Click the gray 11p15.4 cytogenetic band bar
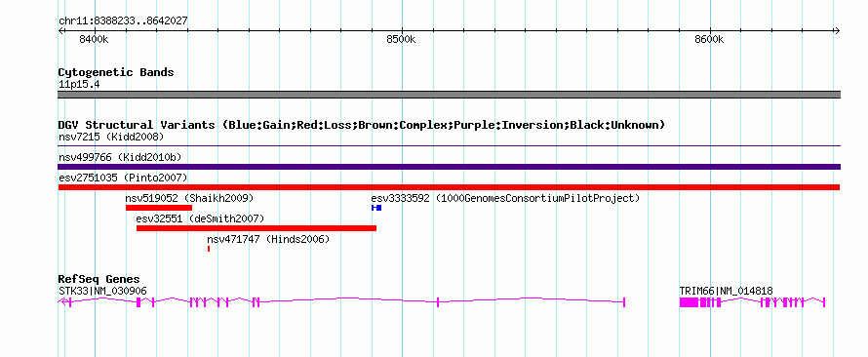Screen dimensions: 868x357 coord(449,95)
